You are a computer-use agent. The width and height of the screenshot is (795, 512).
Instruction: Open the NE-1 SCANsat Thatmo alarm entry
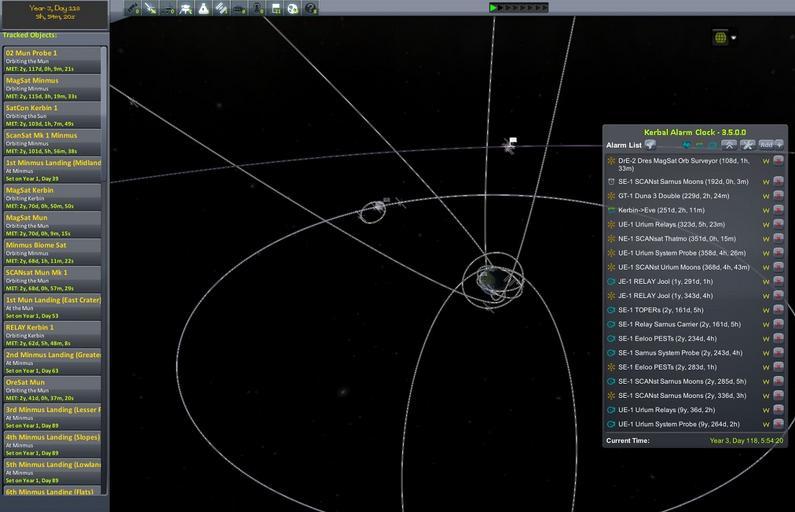[677, 238]
